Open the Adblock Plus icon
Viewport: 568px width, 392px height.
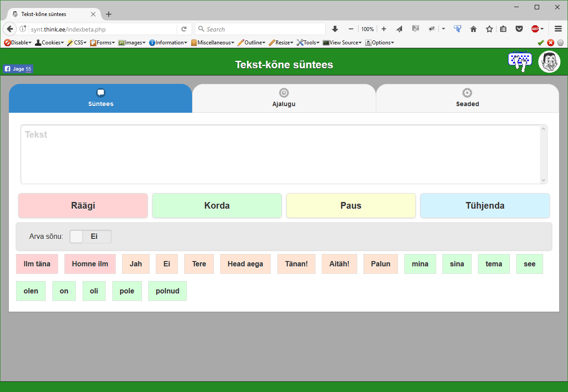(535, 29)
